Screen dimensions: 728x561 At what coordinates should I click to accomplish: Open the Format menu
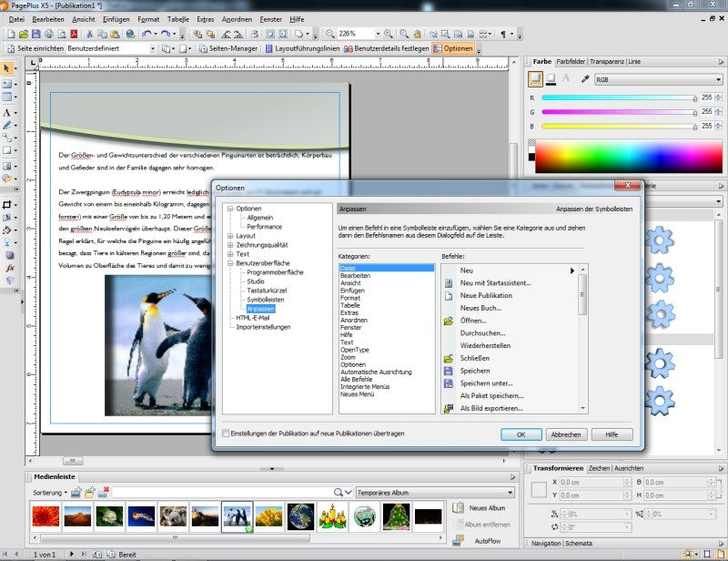[x=148, y=19]
